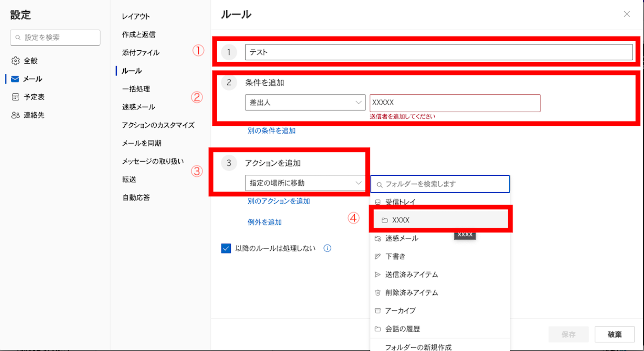Open the 迷惑メール settings menu item
Image resolution: width=644 pixels, height=351 pixels.
[x=138, y=107]
